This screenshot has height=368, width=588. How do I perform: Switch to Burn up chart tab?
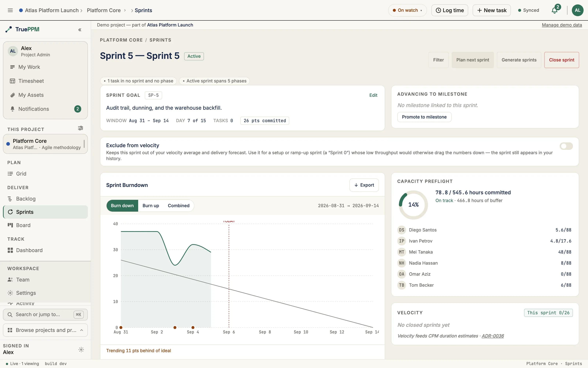151,205
